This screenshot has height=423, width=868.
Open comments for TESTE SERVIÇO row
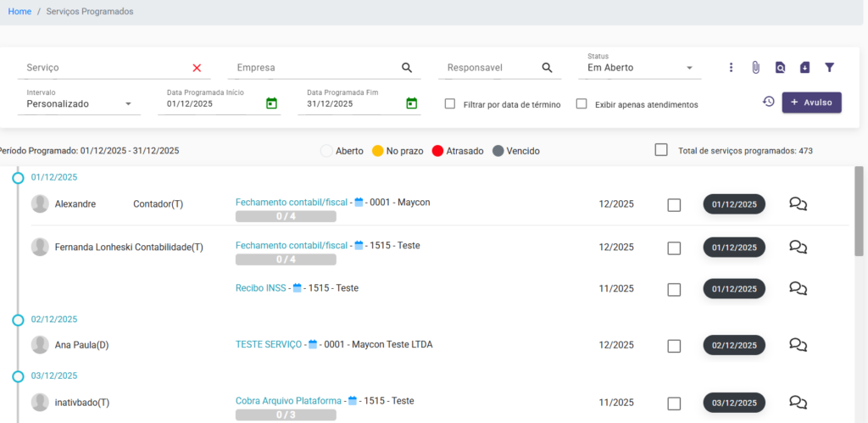797,345
